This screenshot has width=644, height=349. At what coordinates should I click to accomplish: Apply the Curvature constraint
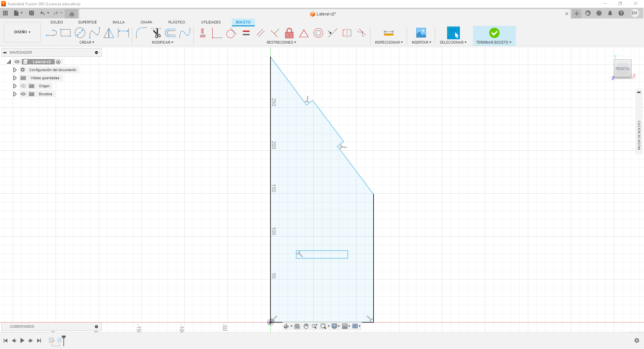coord(361,33)
